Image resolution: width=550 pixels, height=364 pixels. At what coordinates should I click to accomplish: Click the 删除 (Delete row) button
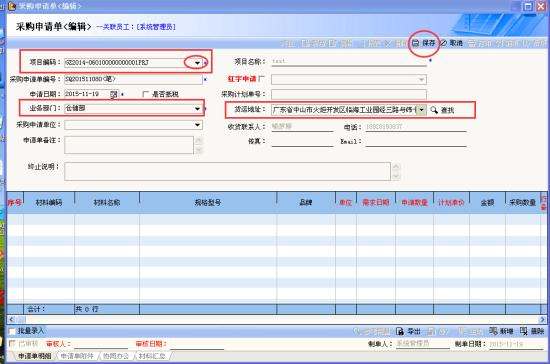point(532,331)
